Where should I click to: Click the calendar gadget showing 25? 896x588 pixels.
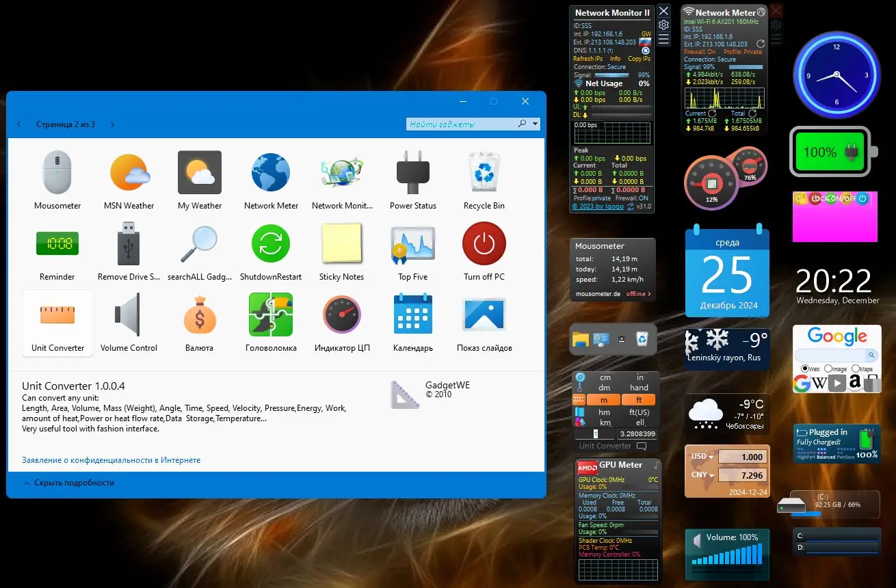[x=728, y=271]
